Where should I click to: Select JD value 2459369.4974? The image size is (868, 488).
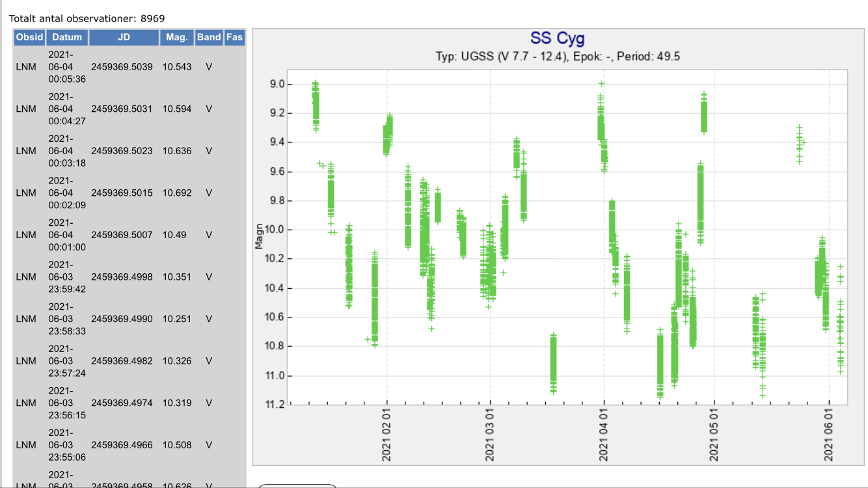(x=122, y=403)
